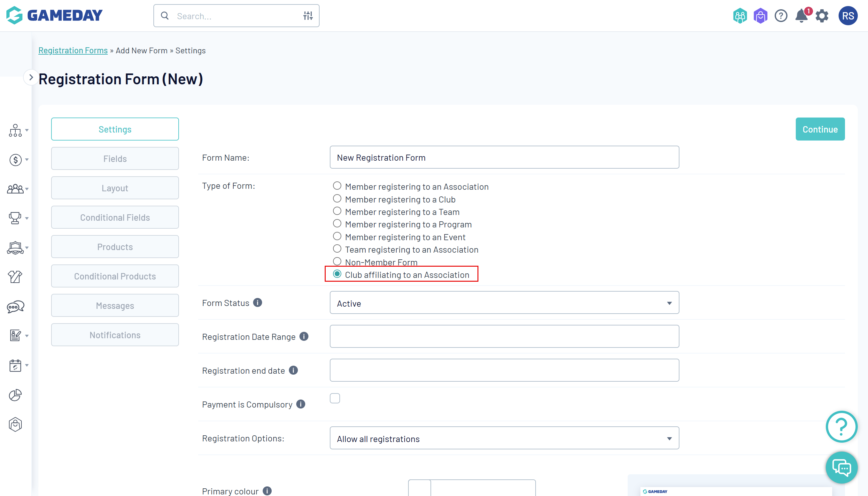Open the notifications bell icon
Screen dimensions: 868x496
click(x=801, y=16)
